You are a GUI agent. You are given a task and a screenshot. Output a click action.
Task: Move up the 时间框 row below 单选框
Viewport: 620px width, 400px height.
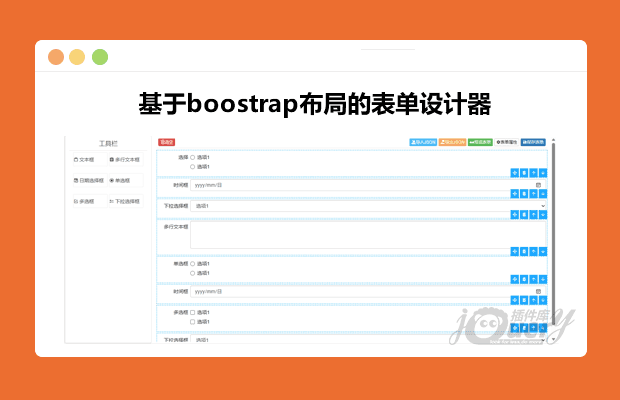533,300
